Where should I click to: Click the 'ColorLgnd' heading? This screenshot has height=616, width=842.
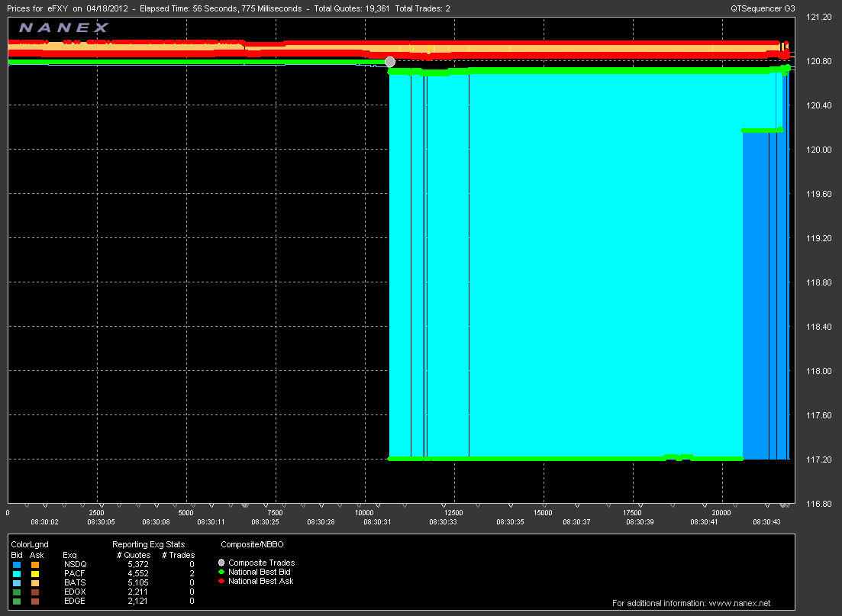point(30,544)
